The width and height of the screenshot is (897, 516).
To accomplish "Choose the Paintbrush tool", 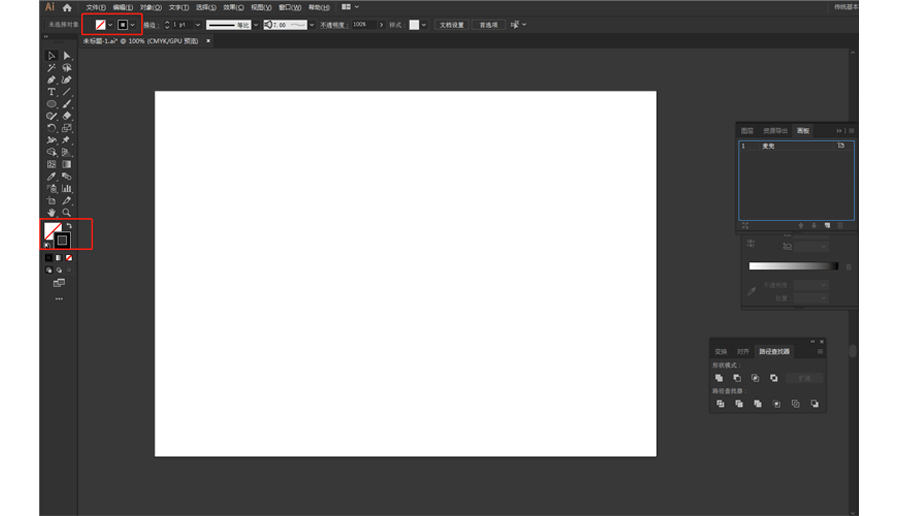I will point(67,104).
